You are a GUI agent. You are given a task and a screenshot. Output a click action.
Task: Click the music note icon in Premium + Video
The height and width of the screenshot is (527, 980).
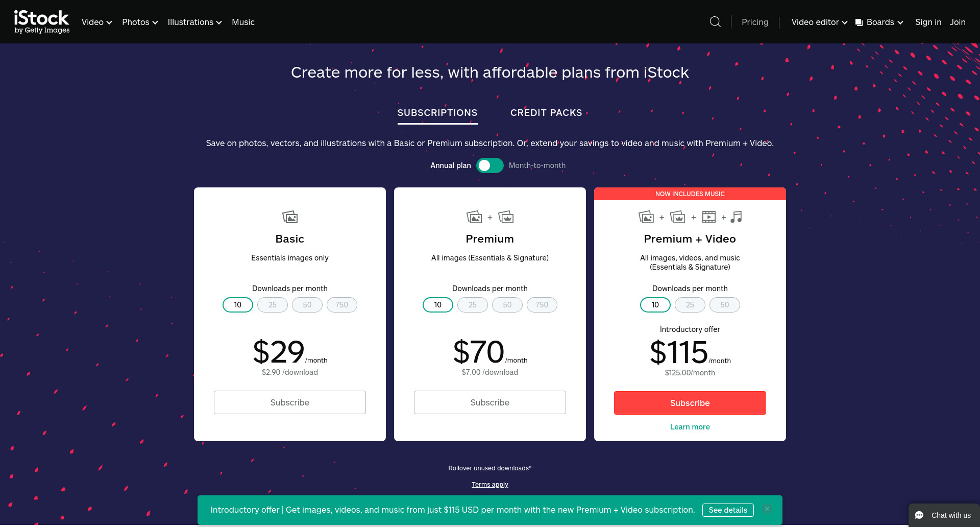click(736, 217)
